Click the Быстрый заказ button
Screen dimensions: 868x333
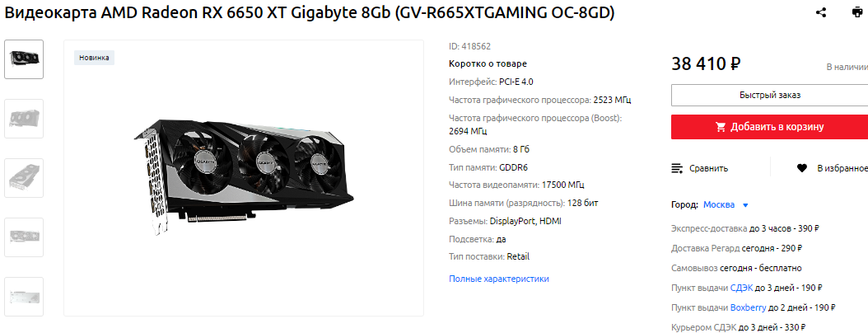click(769, 96)
